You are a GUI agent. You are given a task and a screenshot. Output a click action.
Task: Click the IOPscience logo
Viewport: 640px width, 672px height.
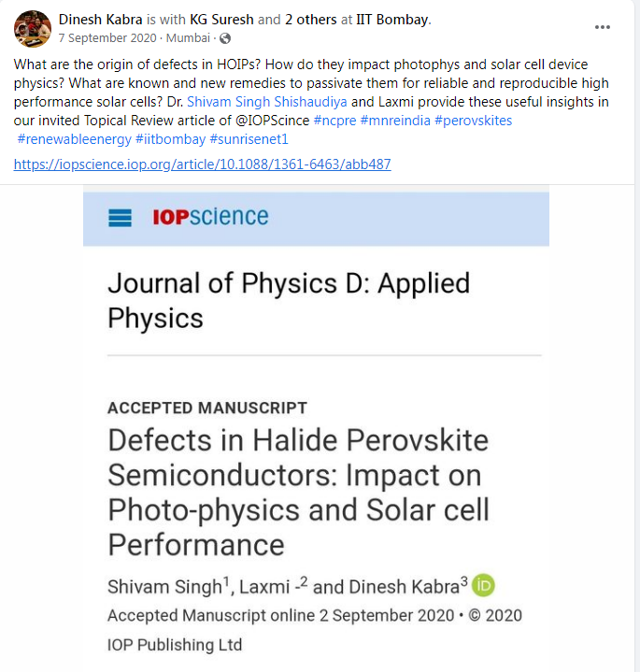(210, 218)
